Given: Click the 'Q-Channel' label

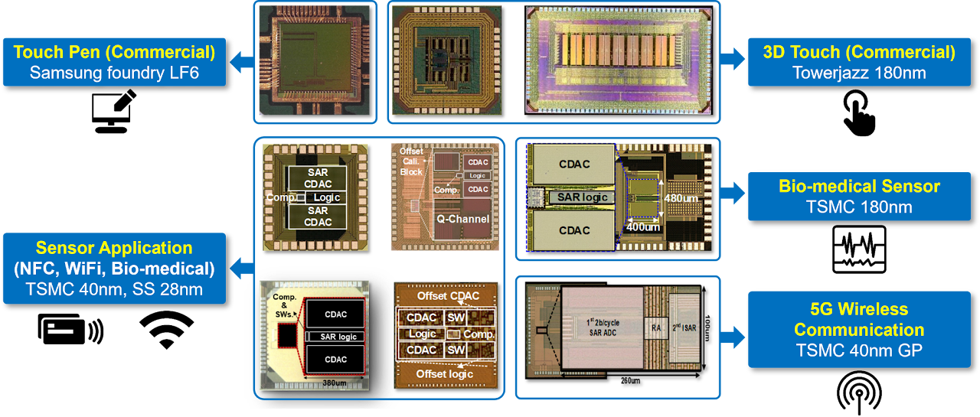Looking at the screenshot, I should [463, 218].
